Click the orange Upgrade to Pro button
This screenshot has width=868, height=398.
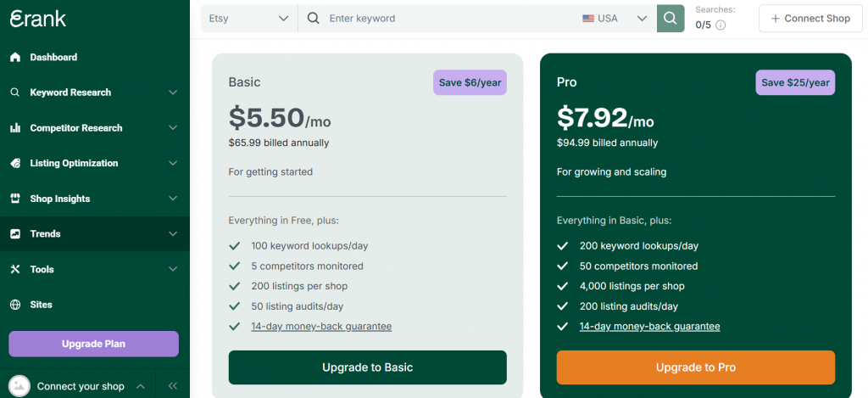[x=695, y=367]
